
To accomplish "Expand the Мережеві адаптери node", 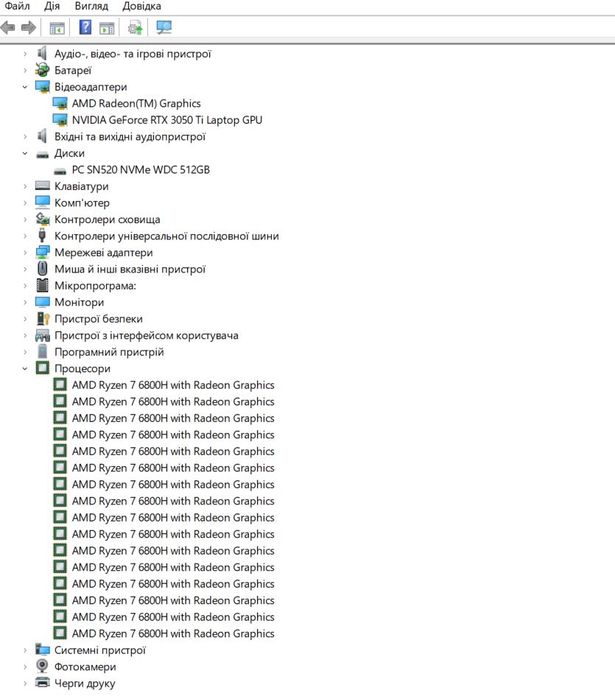I will (25, 253).
